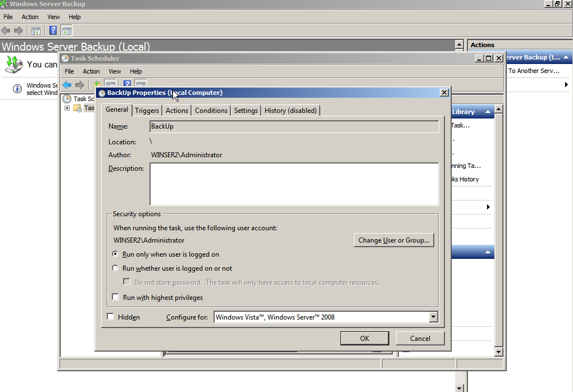Viewport: 573px width, 392px height.
Task: Click the OK button
Action: (x=365, y=338)
